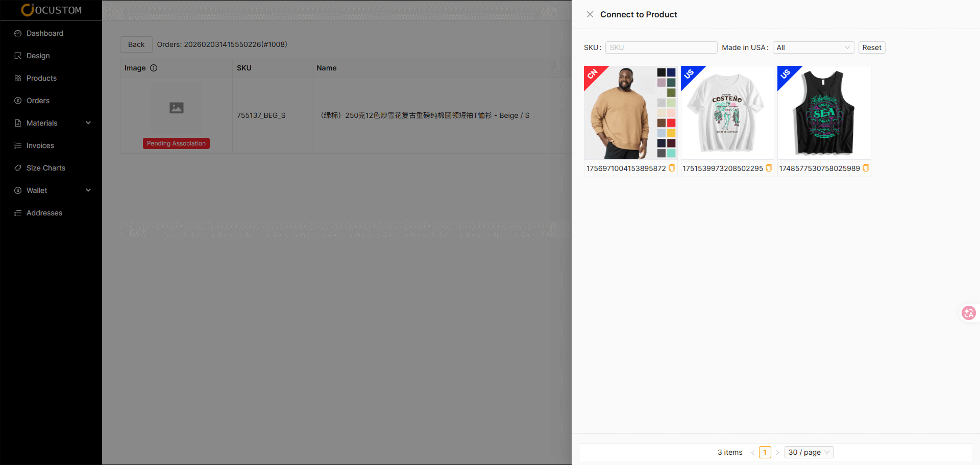The image size is (980, 465).
Task: Navigate to Size Charts in sidebar
Action: 46,168
